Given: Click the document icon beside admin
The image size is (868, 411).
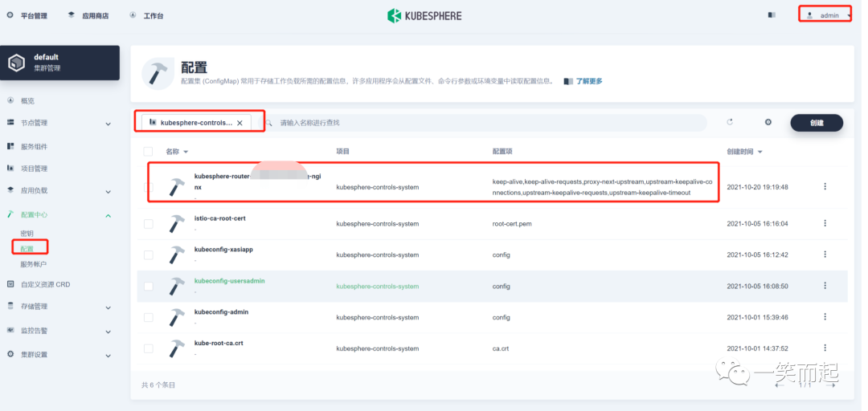Looking at the screenshot, I should pos(772,15).
